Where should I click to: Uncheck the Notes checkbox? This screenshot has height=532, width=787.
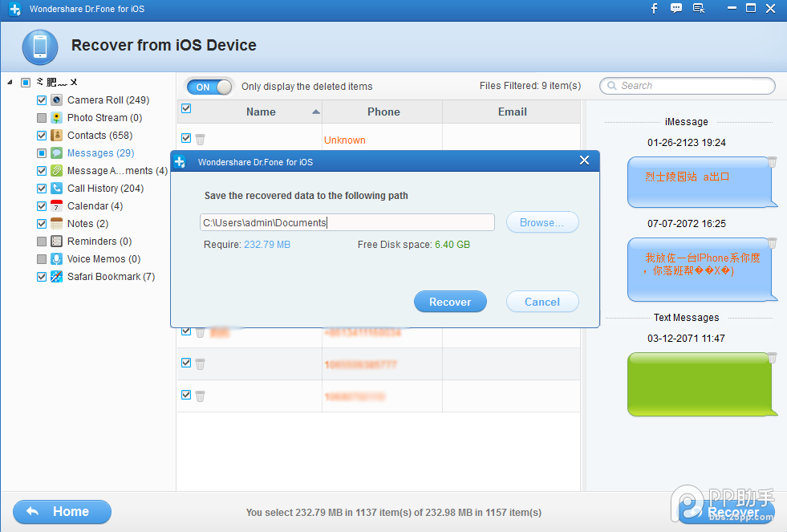(x=42, y=223)
